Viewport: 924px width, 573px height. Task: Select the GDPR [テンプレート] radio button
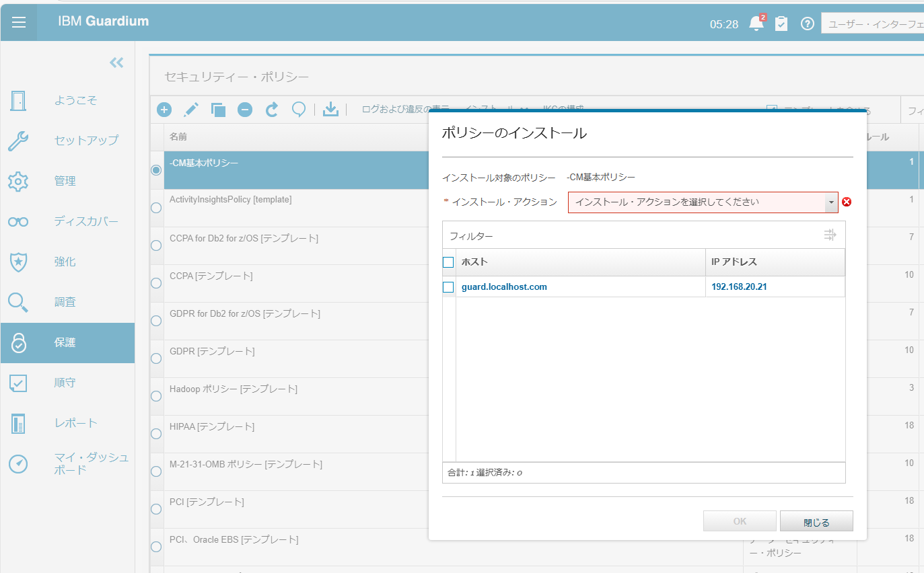pyautogui.click(x=156, y=358)
